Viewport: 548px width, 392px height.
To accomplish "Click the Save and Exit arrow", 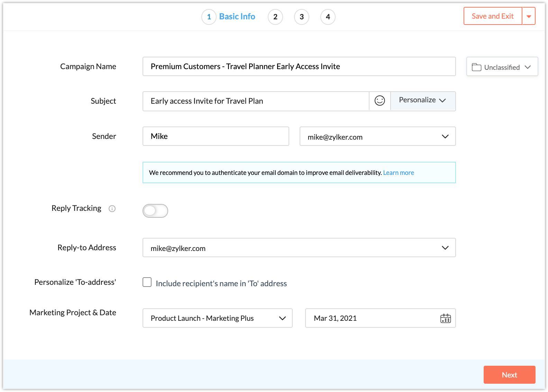I will pyautogui.click(x=529, y=16).
